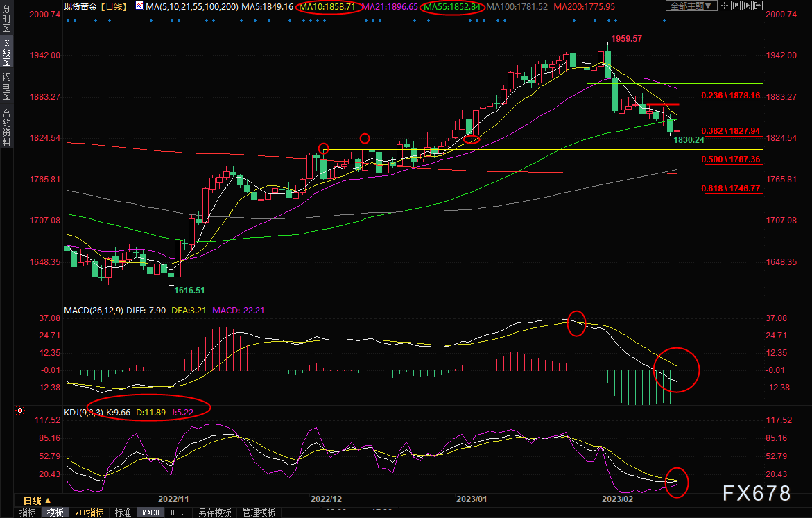Open the VIP指标 tab
The image size is (812, 518).
89,512
